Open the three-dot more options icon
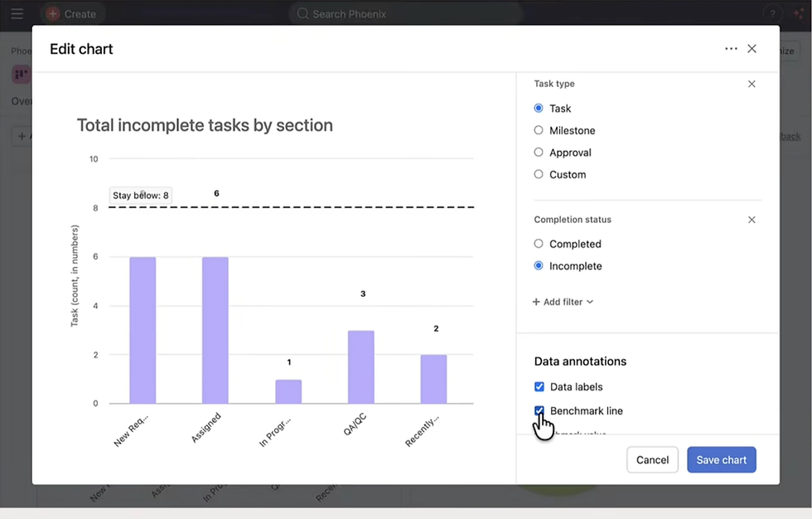This screenshot has height=519, width=812. coord(731,49)
